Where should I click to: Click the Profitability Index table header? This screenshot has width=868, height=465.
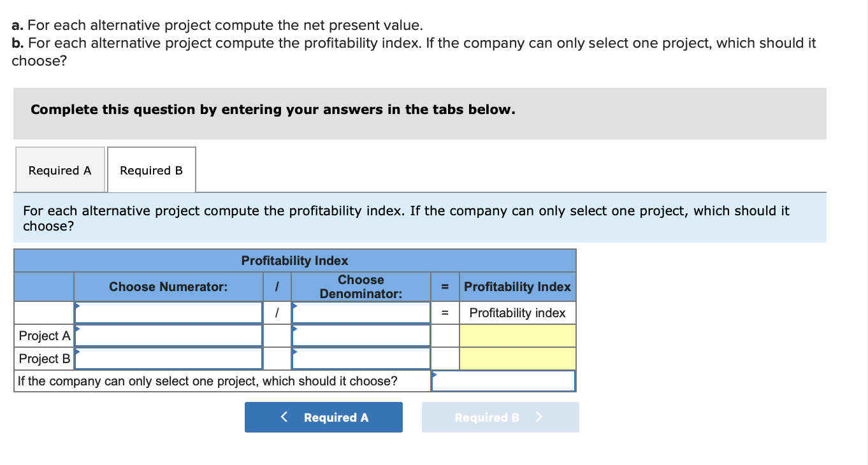[294, 261]
